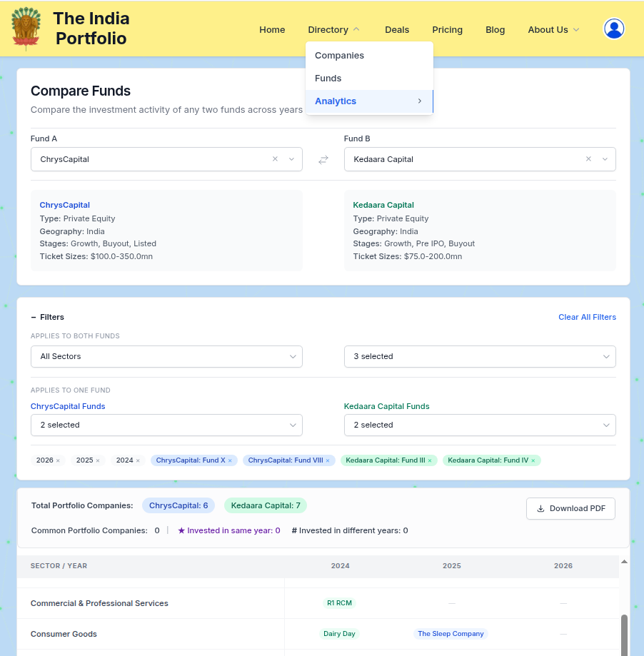Remove the 2024 year filter chip
This screenshot has width=644, height=656.
[138, 460]
